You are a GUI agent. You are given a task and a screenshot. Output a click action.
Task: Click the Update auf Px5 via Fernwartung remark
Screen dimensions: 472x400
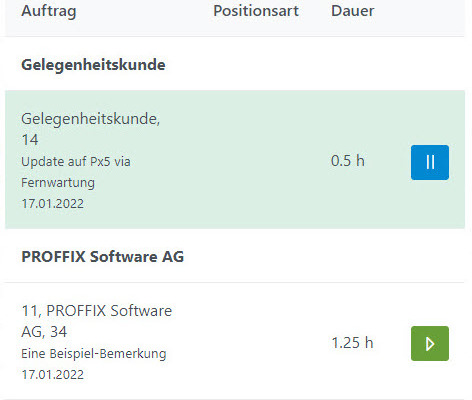coord(76,172)
